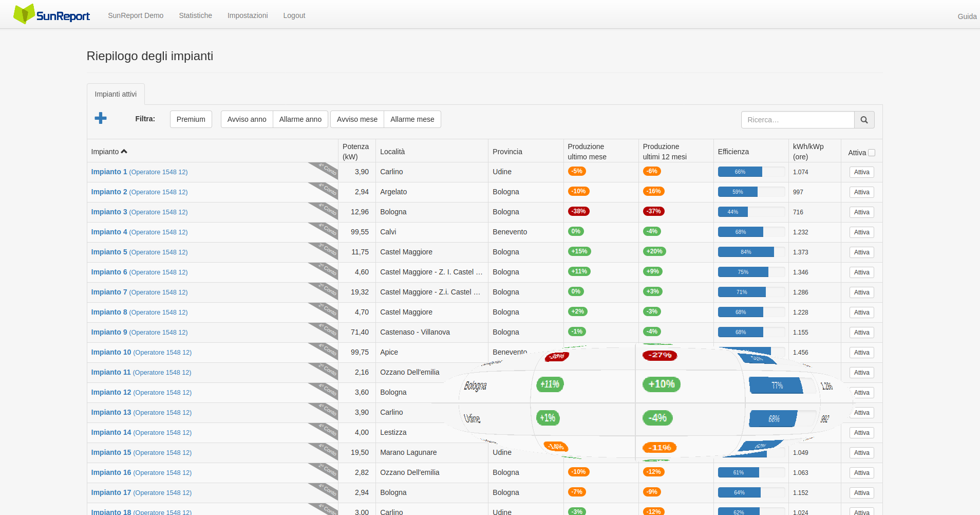Image resolution: width=980 pixels, height=515 pixels.
Task: Click the Località column header
Action: 392,152
